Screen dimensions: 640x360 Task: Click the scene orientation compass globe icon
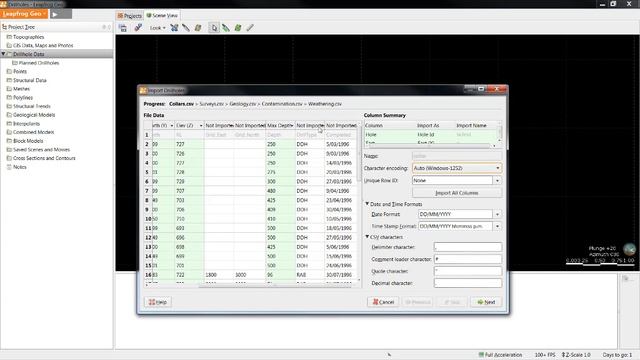629,249
